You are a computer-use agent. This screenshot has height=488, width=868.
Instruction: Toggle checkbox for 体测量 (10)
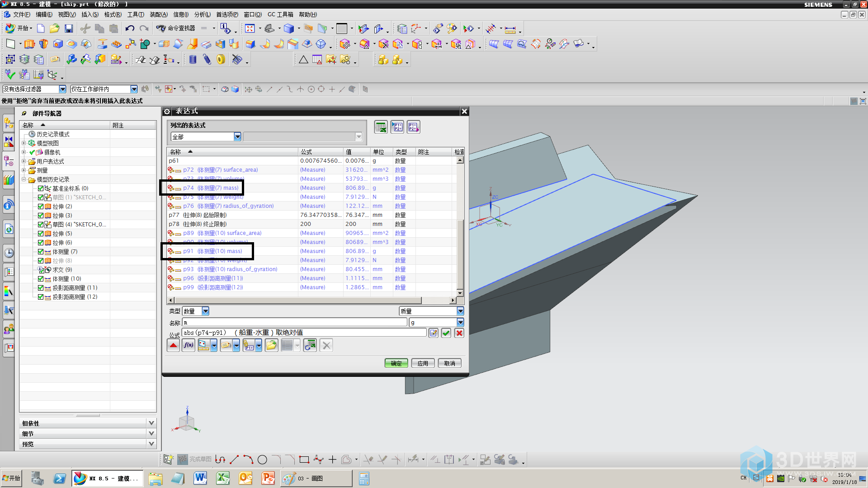[x=41, y=279]
